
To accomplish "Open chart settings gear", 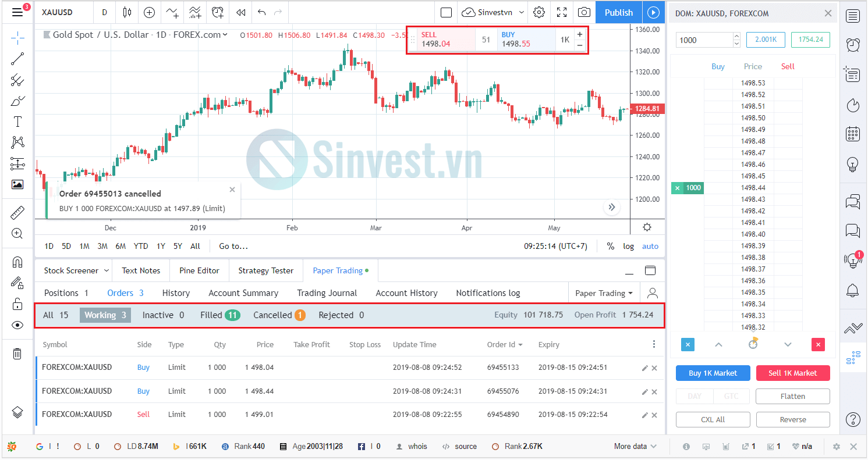I will pos(539,12).
